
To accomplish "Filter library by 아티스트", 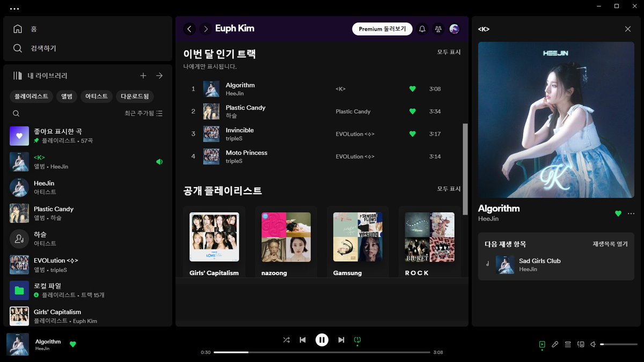I will point(97,97).
